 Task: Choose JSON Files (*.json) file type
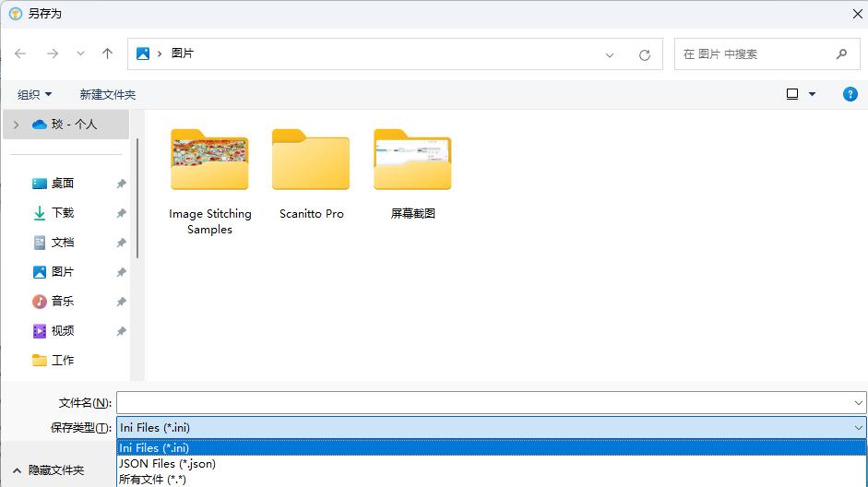167,464
